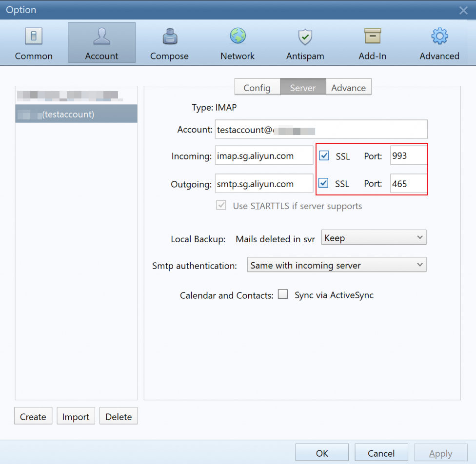
Task: Expand Smtp authentication dropdown
Action: pos(337,265)
